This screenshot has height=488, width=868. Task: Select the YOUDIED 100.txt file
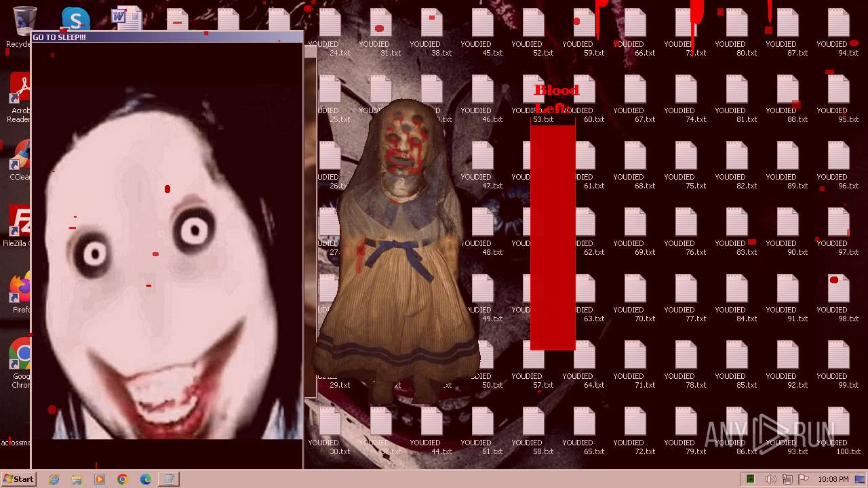point(838,432)
